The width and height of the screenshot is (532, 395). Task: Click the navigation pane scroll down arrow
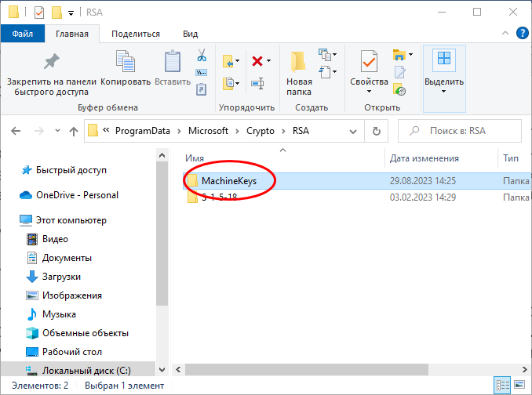tap(162, 370)
